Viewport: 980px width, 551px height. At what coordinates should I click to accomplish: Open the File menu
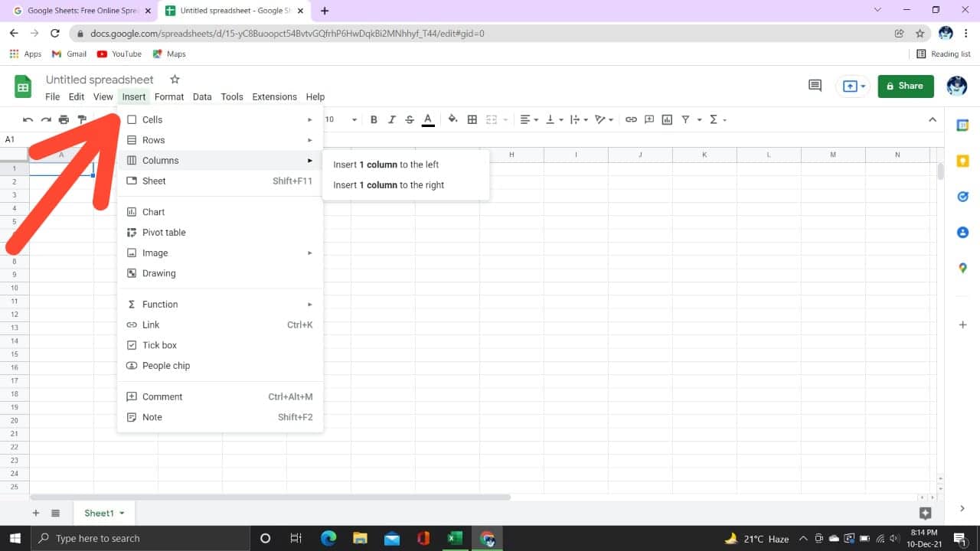(52, 96)
